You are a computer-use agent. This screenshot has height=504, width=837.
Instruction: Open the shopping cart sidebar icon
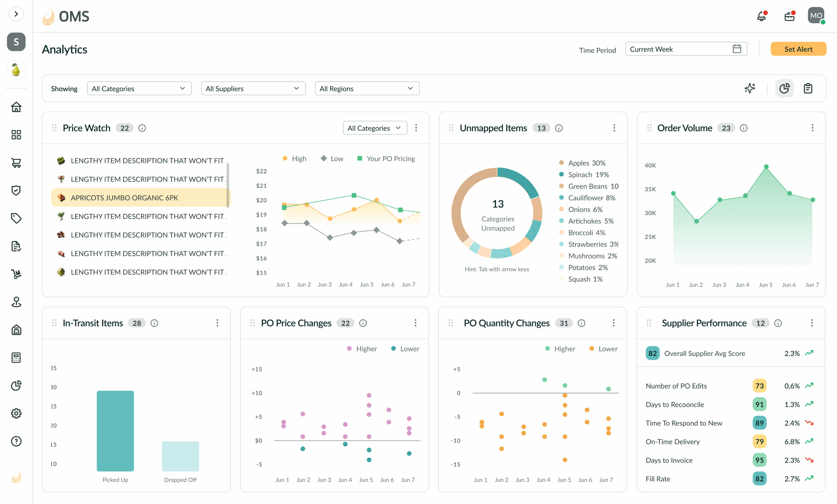pos(16,163)
